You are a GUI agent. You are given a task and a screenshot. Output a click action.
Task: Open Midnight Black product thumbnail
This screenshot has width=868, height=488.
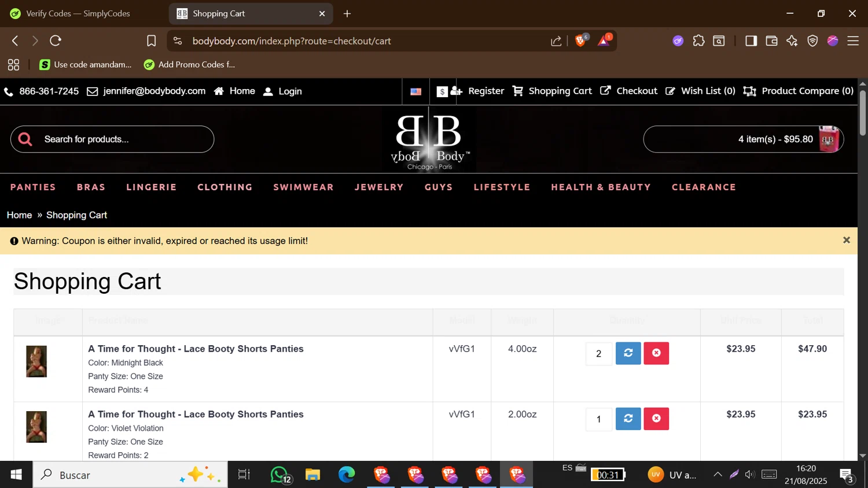[36, 361]
